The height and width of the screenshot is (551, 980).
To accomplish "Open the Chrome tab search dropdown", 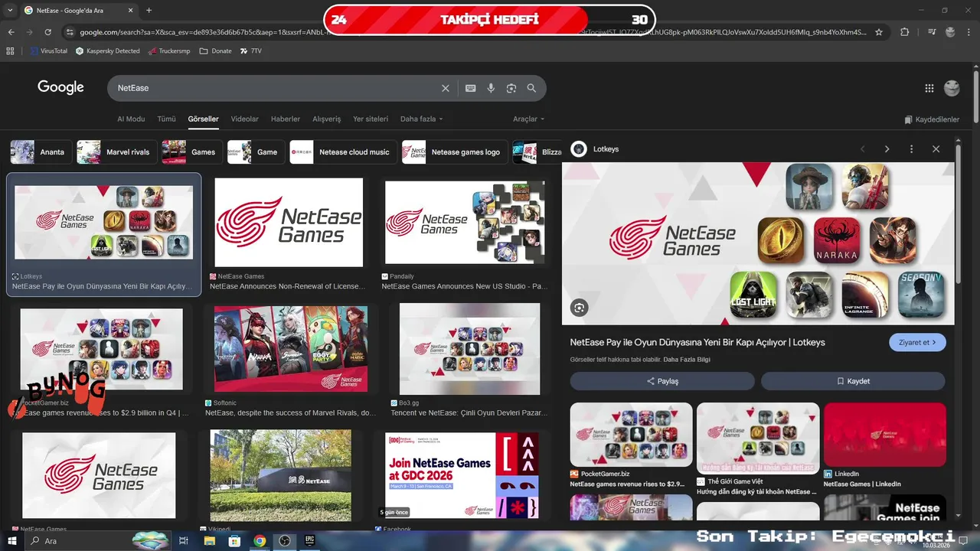I will coord(10,10).
